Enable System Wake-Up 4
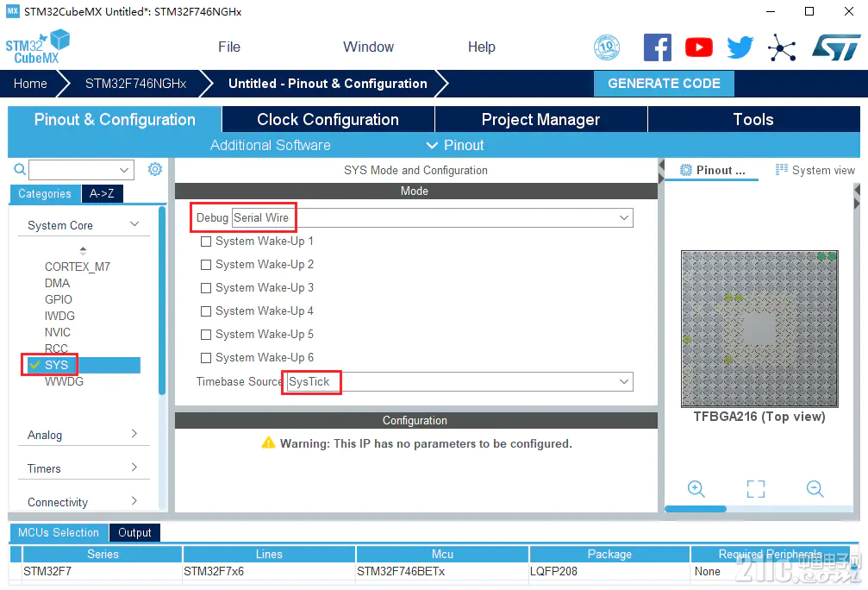 point(206,311)
